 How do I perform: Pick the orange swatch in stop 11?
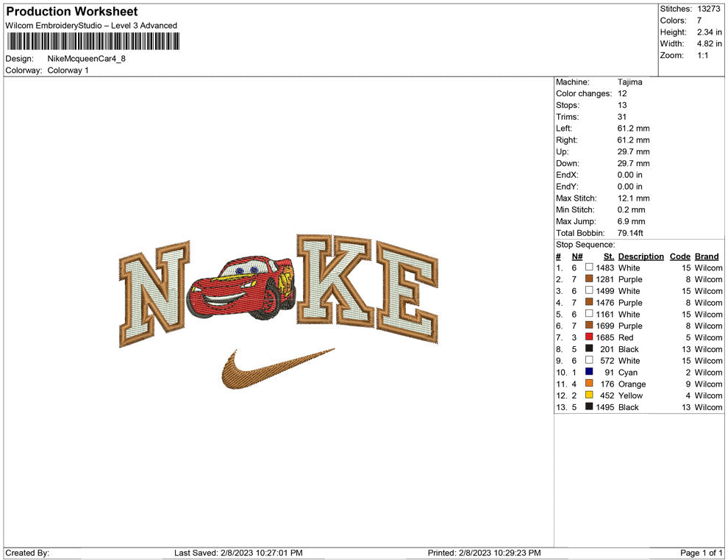(x=589, y=383)
